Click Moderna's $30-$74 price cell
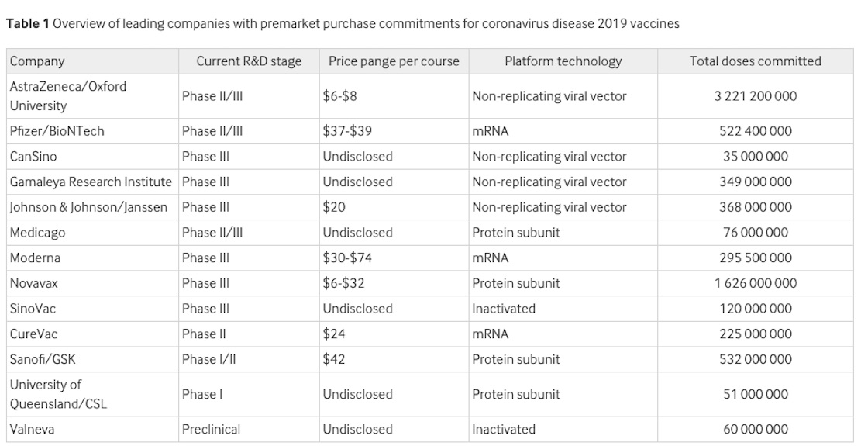The width and height of the screenshot is (868, 446). 347,258
